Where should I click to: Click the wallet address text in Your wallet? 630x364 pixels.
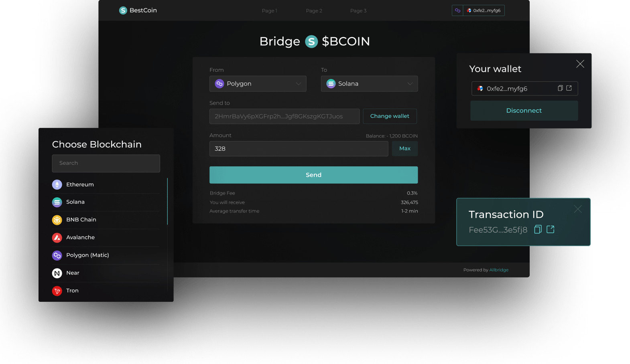[x=507, y=89]
